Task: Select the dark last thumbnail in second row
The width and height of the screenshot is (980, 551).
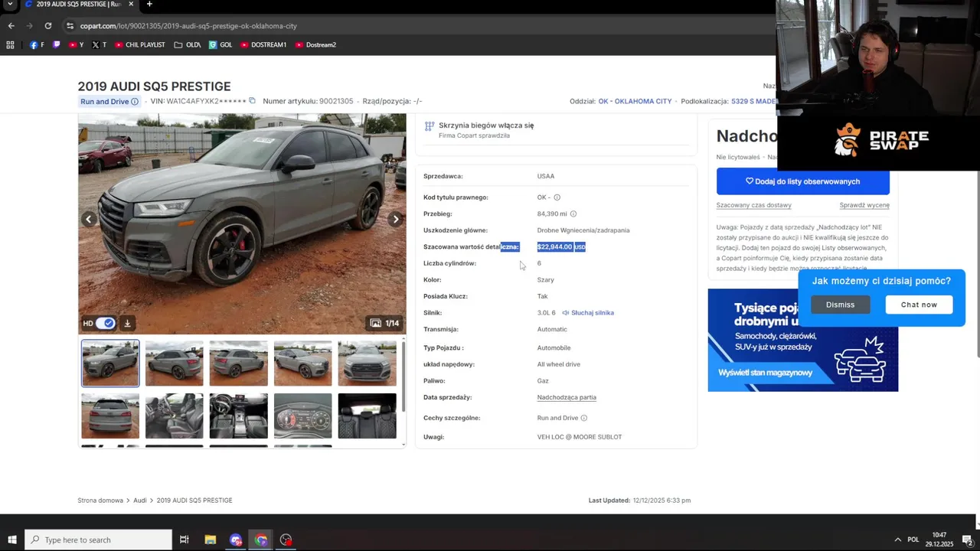Action: click(x=367, y=416)
